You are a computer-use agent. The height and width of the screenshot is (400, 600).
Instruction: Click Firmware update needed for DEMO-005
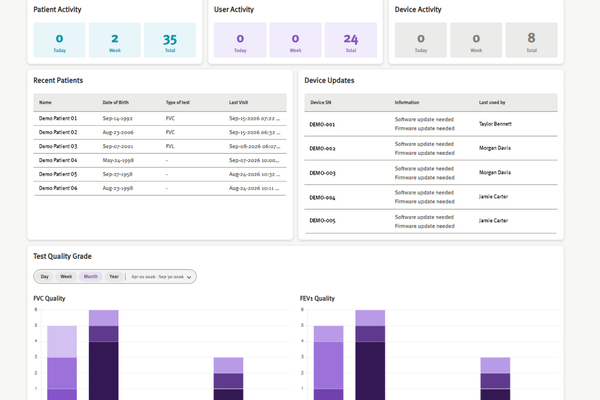[x=425, y=226]
